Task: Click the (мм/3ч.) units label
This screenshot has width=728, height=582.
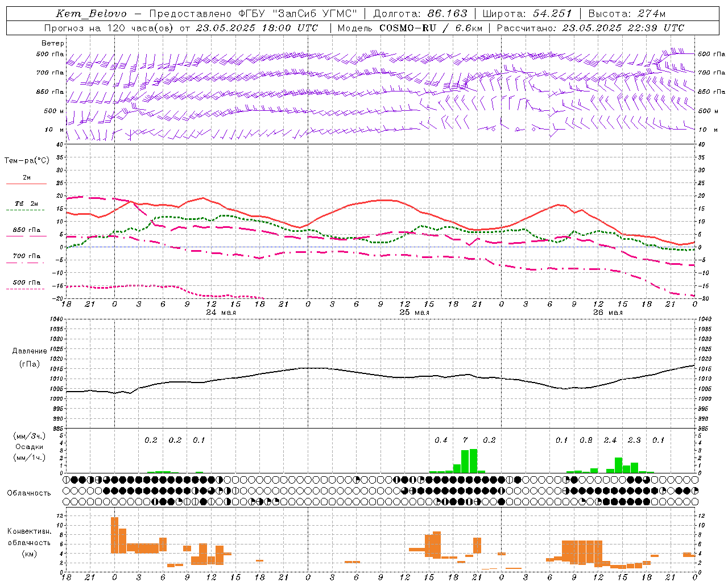Action: point(29,436)
